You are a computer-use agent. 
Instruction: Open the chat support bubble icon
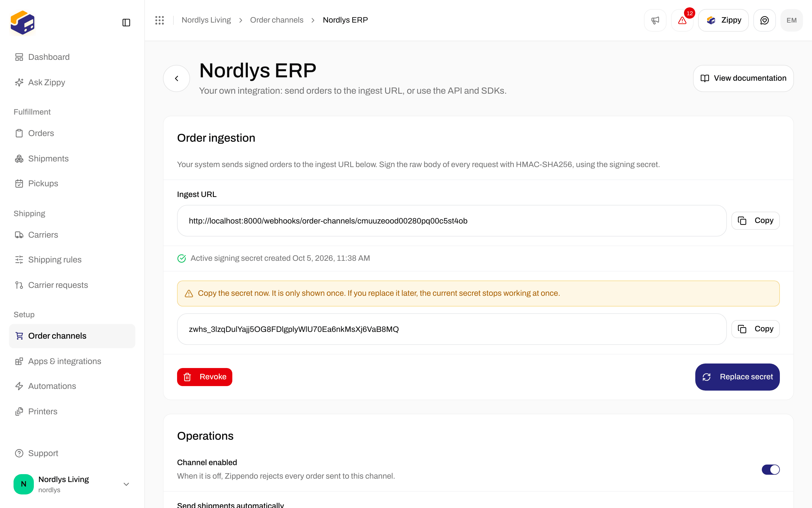click(x=764, y=21)
